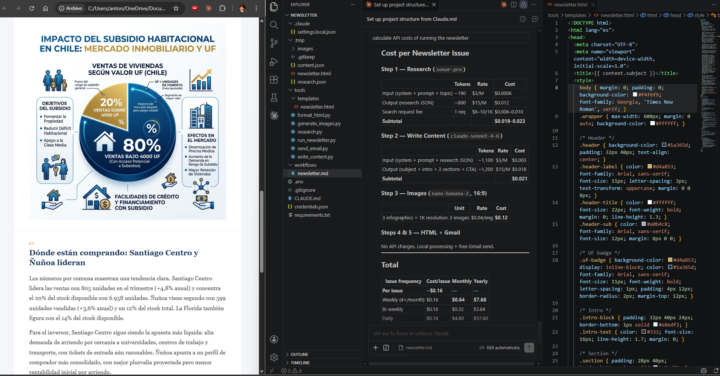Click the red YouTube extension icon in Chrome
720x376 pixels.
coord(195,8)
